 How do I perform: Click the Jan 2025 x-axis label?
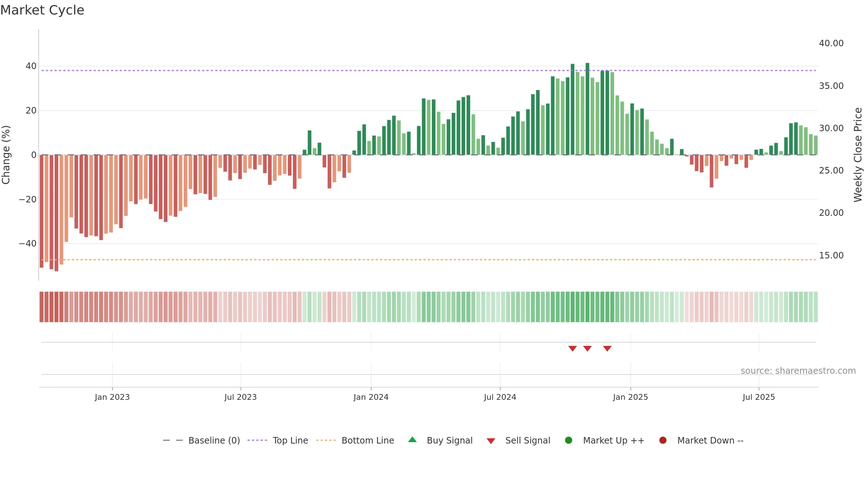pos(630,397)
